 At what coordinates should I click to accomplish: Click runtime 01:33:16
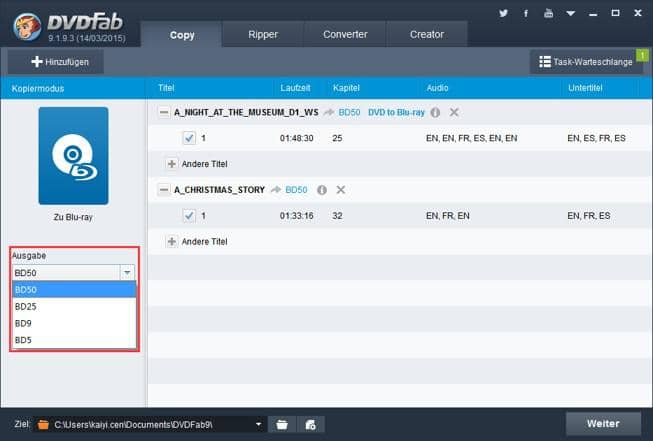tap(297, 216)
